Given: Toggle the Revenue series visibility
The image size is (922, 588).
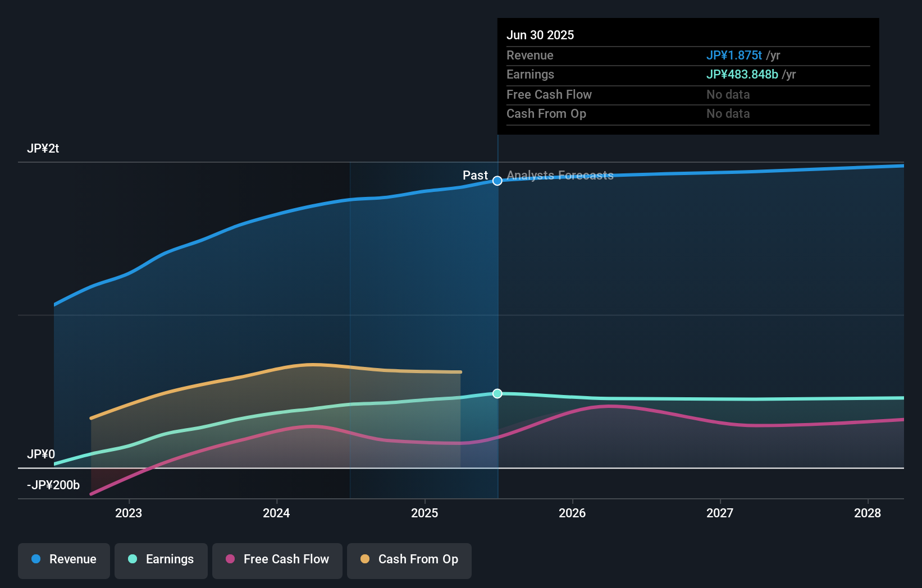Looking at the screenshot, I should point(63,560).
